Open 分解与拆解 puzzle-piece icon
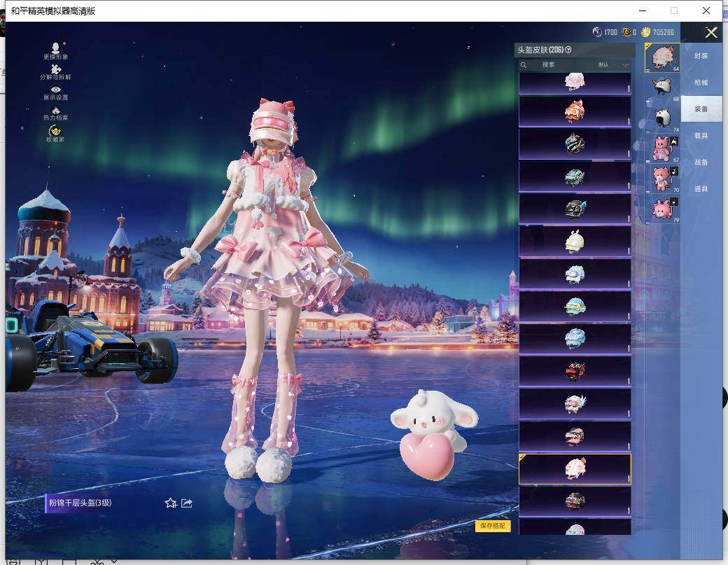This screenshot has width=728, height=565. (55, 72)
